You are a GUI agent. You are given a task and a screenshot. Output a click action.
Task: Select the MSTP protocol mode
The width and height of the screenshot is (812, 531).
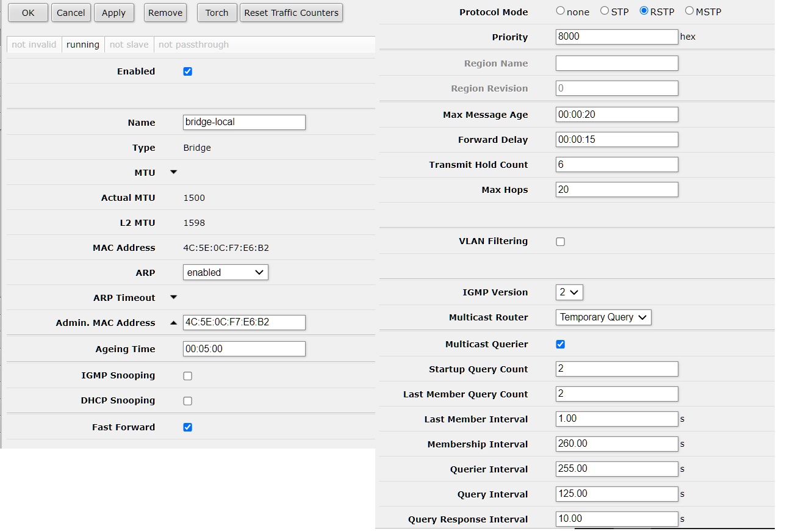[x=689, y=11]
